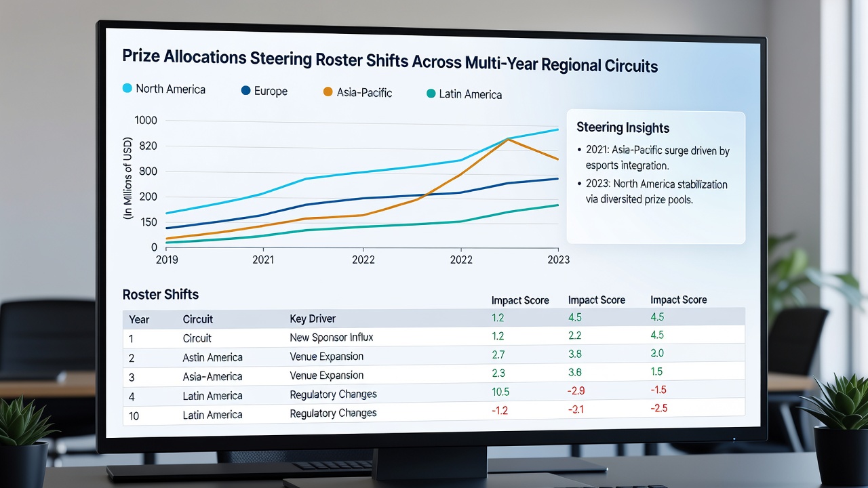This screenshot has height=488, width=868.
Task: Click the Europe legend dot
Action: (245, 90)
